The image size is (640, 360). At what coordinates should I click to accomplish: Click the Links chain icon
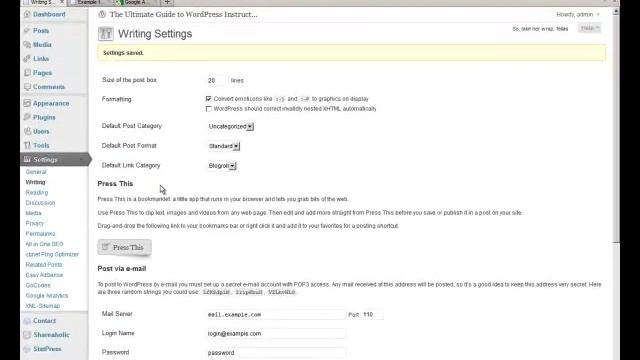[x=27, y=59]
